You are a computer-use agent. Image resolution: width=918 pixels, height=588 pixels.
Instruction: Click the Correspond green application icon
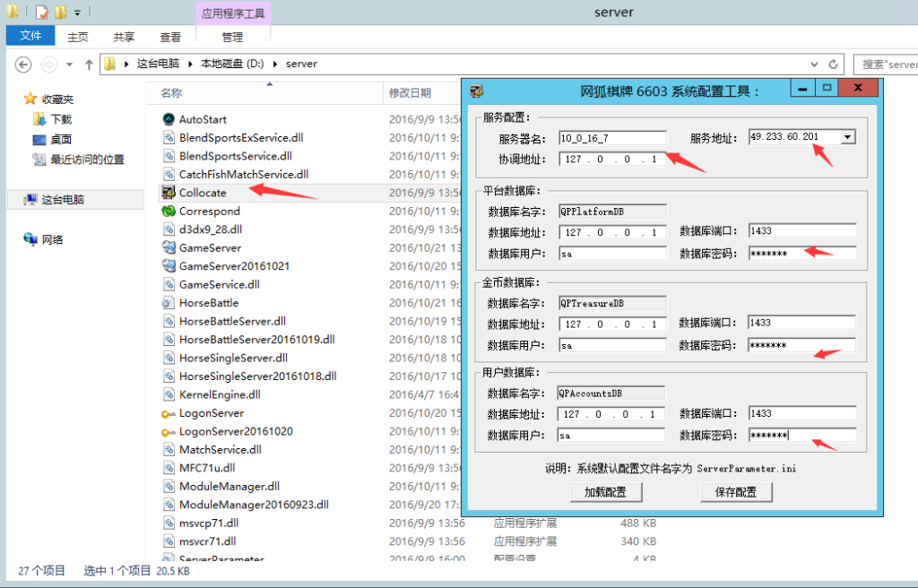pyautogui.click(x=168, y=212)
